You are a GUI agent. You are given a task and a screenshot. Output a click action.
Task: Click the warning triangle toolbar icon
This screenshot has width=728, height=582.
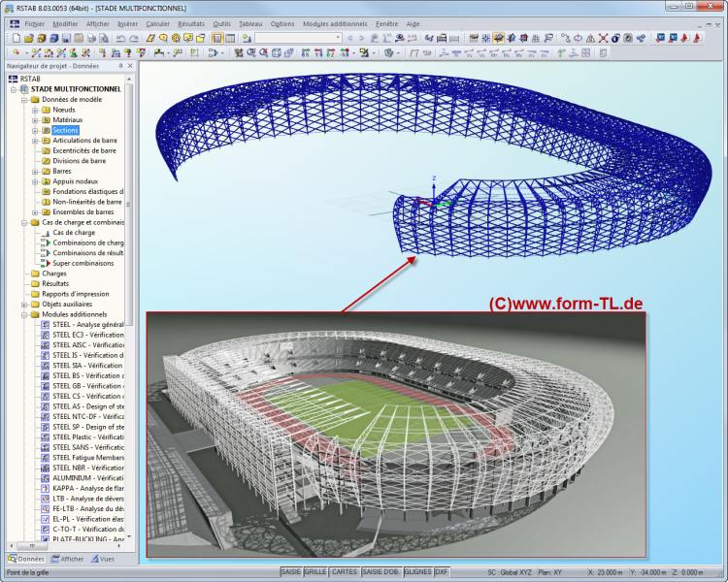click(x=590, y=38)
